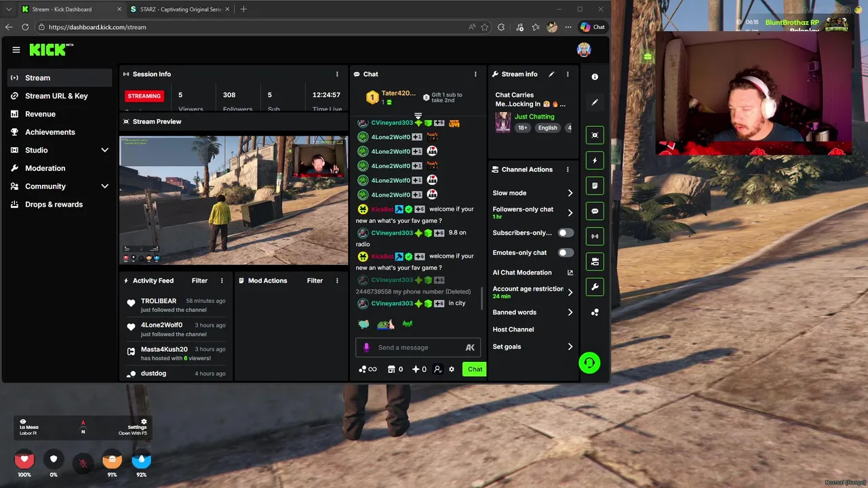Click the pencil icon on right rail
This screenshot has width=868, height=488.
pyautogui.click(x=595, y=102)
